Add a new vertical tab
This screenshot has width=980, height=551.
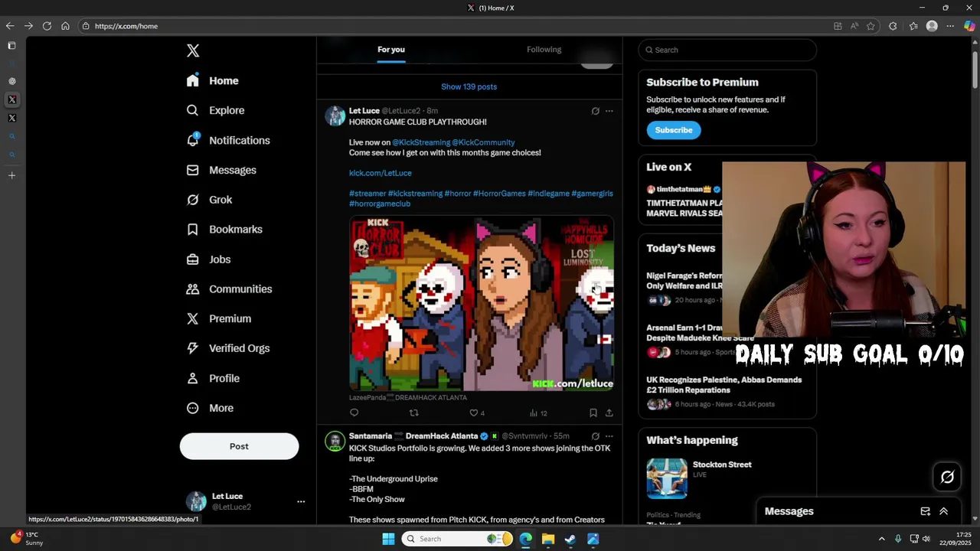tap(11, 175)
